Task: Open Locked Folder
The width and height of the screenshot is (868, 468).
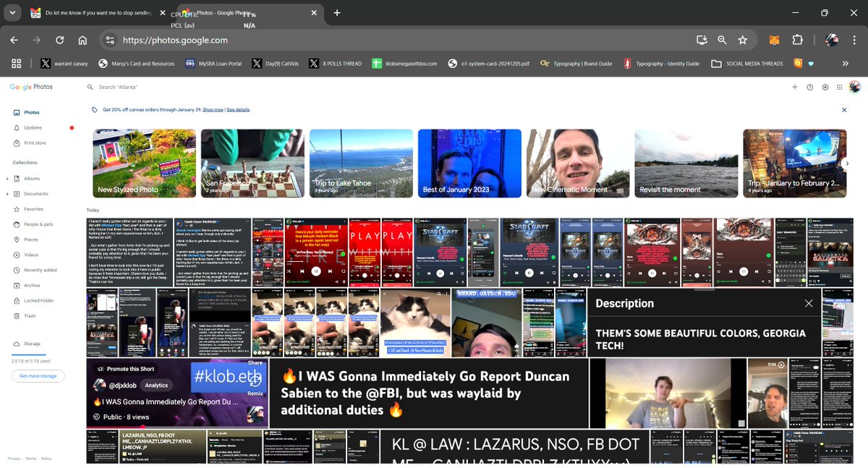Action: click(38, 300)
